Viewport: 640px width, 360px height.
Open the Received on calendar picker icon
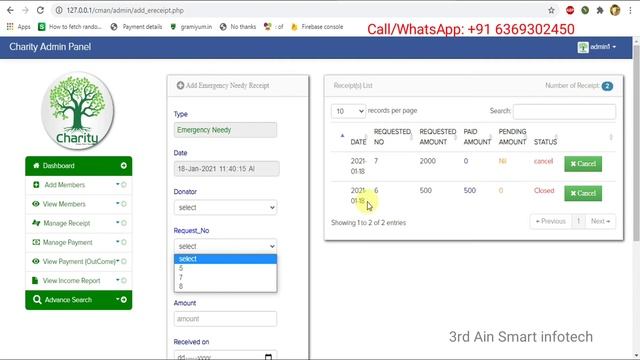click(268, 357)
